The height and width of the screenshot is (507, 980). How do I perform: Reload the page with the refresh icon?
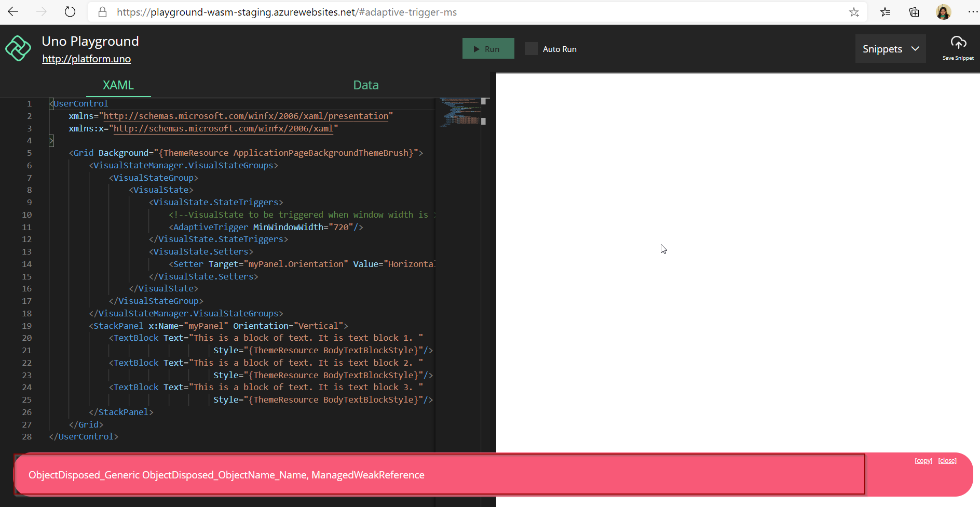coord(70,11)
